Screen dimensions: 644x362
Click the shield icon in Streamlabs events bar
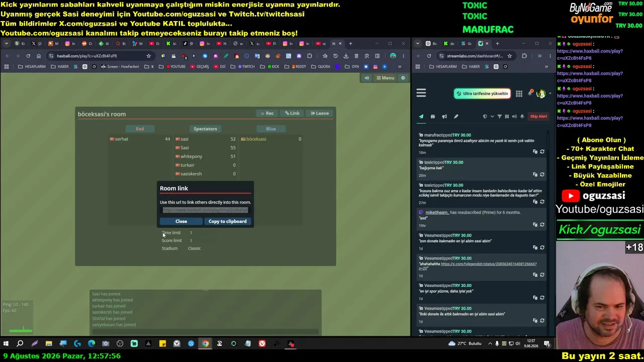pyautogui.click(x=485, y=117)
